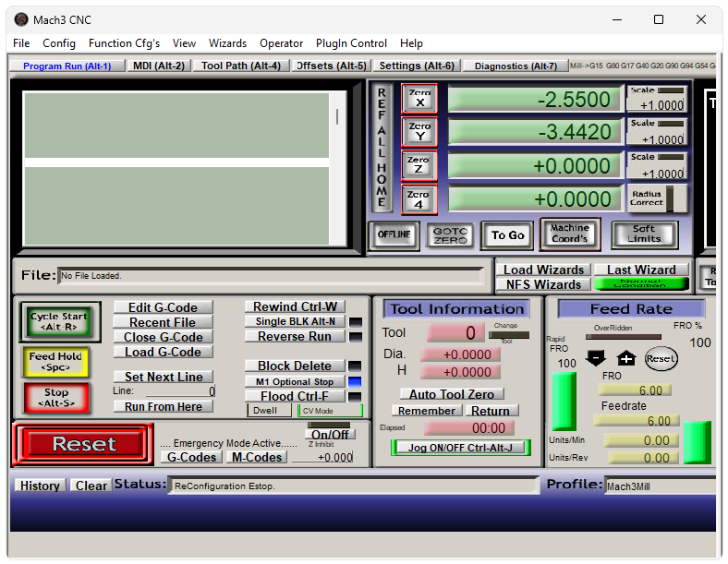The width and height of the screenshot is (728, 564).
Task: Toggle Jog ON/OFF Ctrl-Alt-J
Action: pos(457,448)
